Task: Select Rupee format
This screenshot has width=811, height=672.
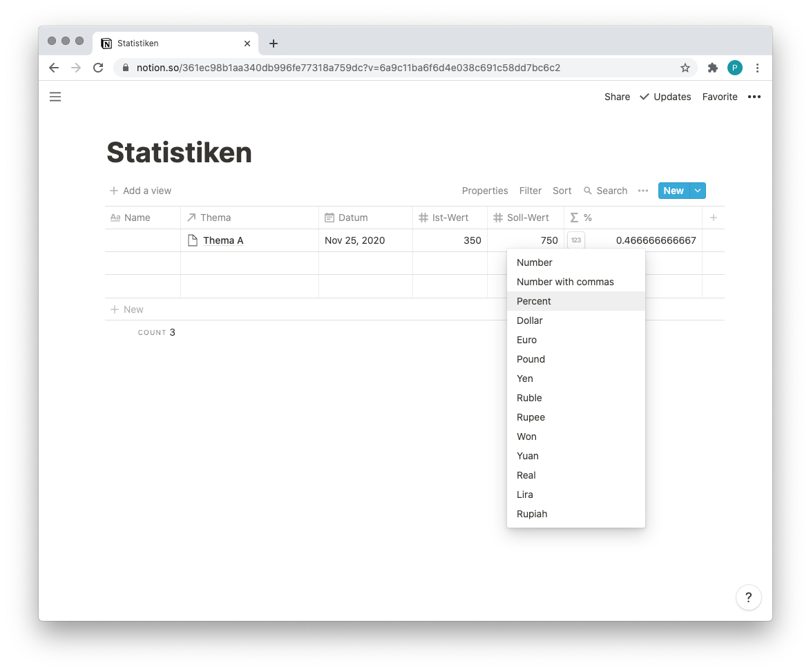Action: coord(575,417)
